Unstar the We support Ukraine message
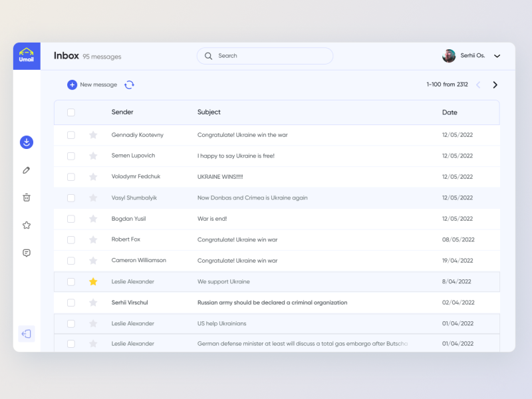Viewport: 532px width, 399px height. click(93, 281)
